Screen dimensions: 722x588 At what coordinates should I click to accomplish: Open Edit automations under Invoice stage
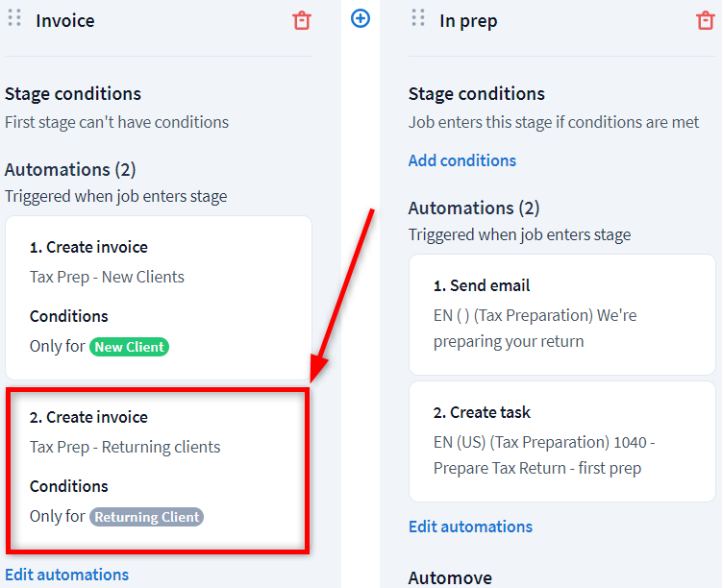(66, 575)
